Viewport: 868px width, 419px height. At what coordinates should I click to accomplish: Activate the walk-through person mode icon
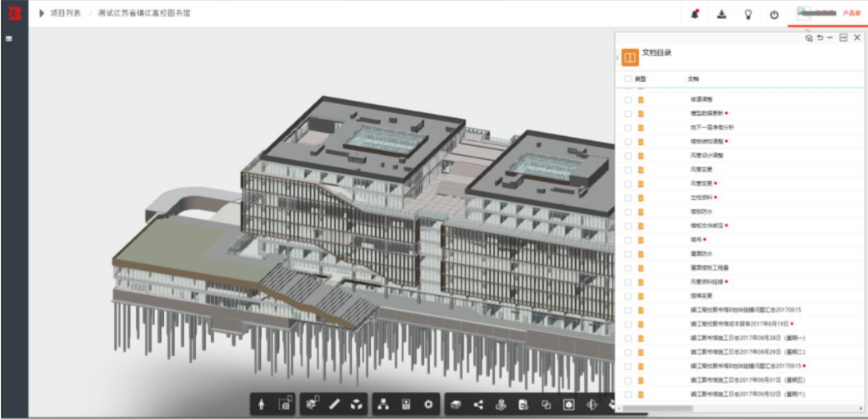pos(261,405)
